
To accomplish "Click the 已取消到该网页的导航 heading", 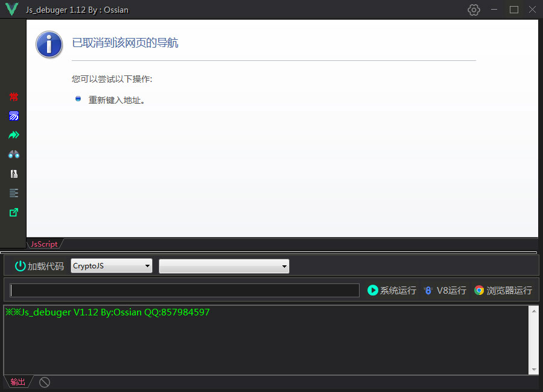I will 125,43.
